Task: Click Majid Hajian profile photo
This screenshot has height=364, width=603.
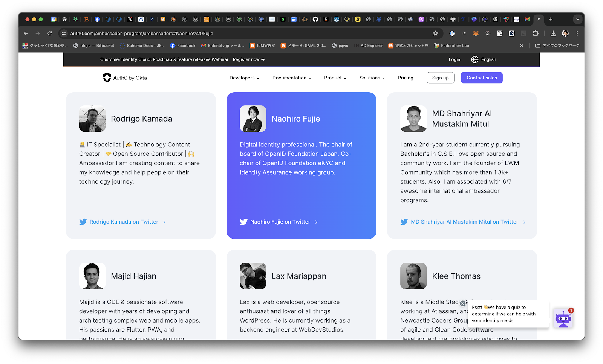Action: pyautogui.click(x=92, y=276)
